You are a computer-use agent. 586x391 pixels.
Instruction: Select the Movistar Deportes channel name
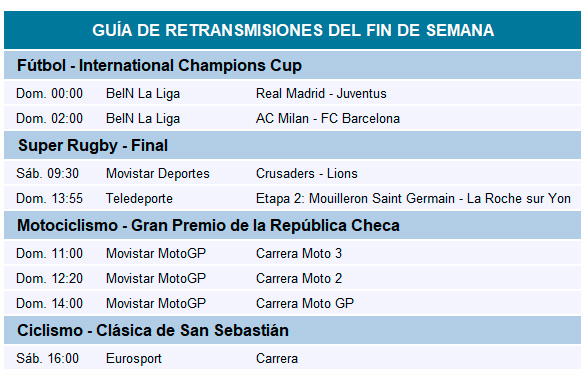158,173
